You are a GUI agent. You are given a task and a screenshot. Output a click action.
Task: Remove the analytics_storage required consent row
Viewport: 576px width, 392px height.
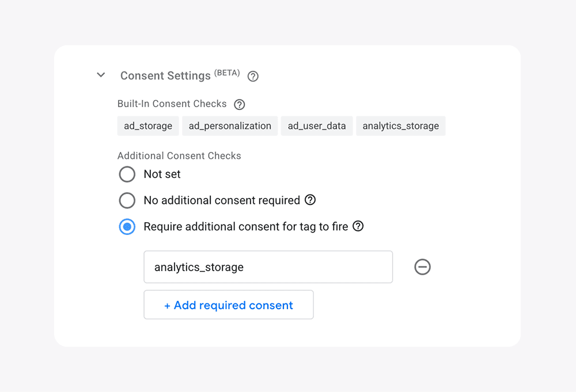coord(422,267)
